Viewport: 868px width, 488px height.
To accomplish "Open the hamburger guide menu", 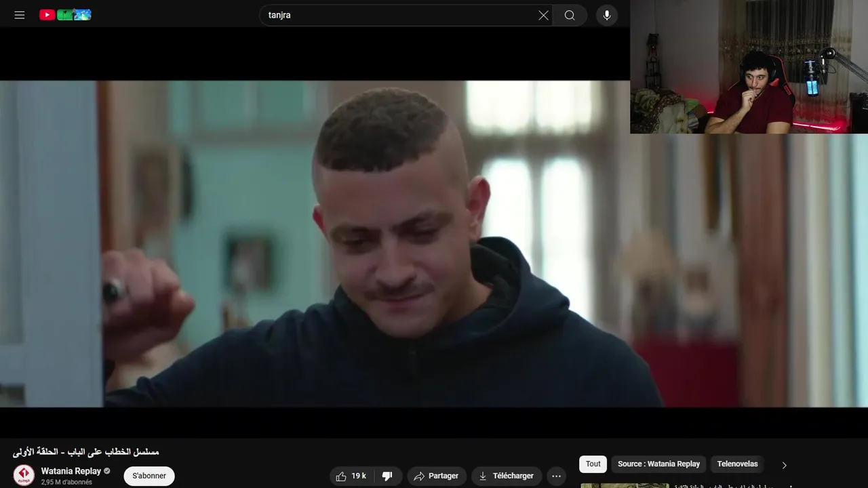I will pyautogui.click(x=20, y=15).
